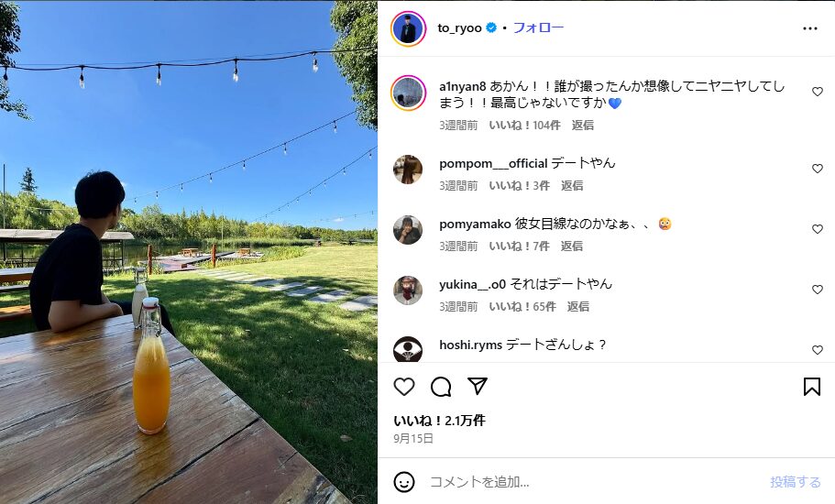This screenshot has height=504, width=835.
Task: Save the post with the bookmark icon
Action: [x=811, y=387]
